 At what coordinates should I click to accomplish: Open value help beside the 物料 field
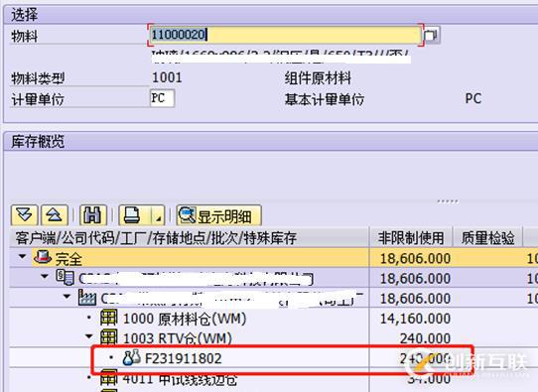coord(431,35)
